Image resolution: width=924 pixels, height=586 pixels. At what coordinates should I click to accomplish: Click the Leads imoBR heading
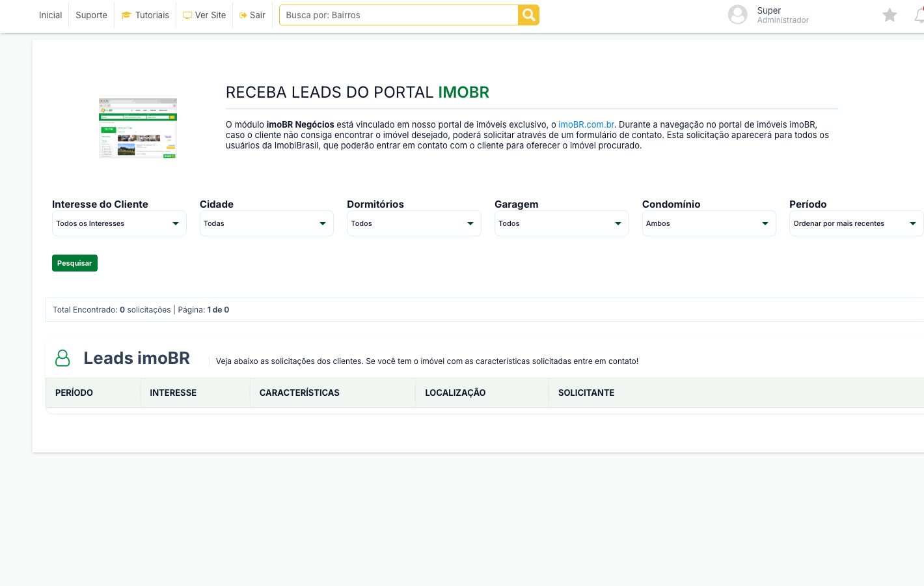[x=137, y=358]
